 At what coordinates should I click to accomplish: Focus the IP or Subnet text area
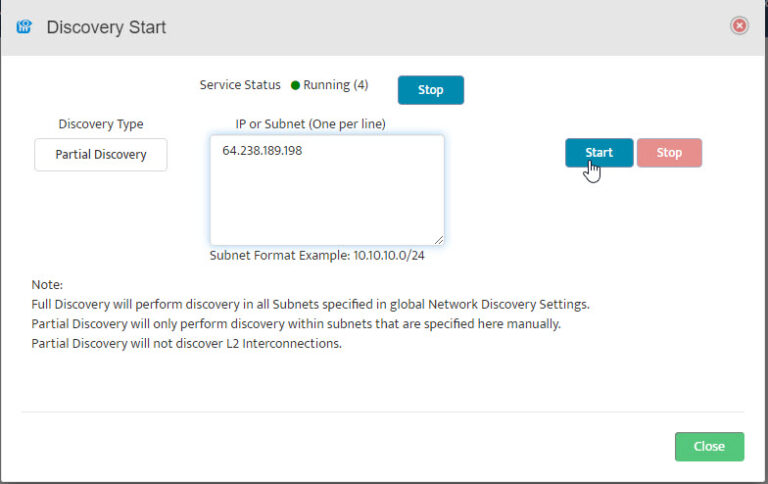point(327,200)
